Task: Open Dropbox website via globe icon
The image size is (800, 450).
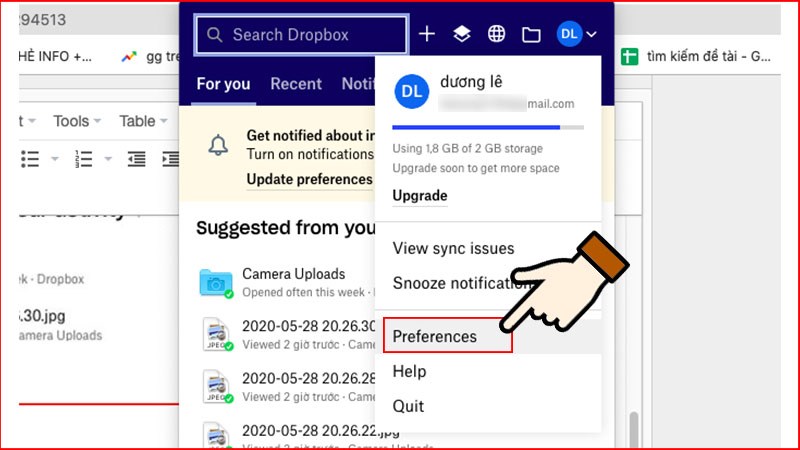Action: (x=496, y=34)
